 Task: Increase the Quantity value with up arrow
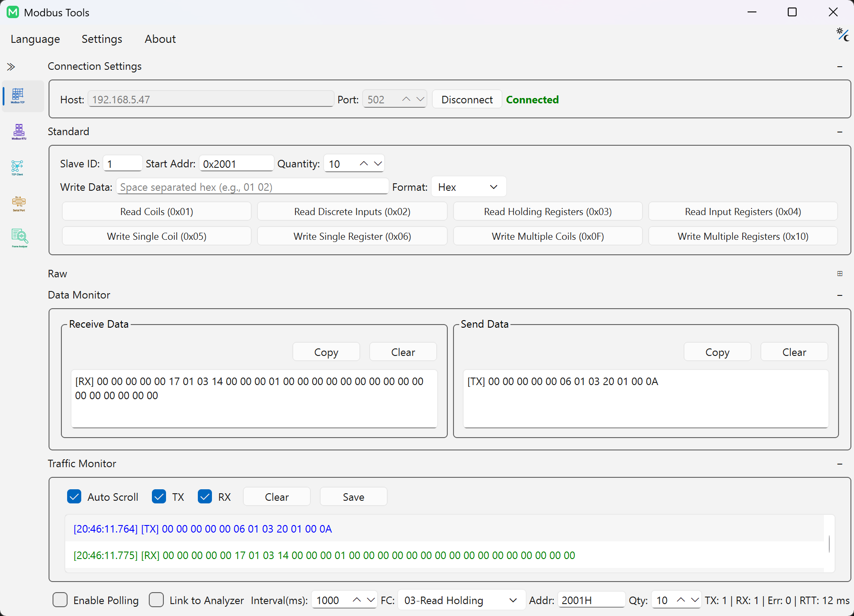coord(364,164)
